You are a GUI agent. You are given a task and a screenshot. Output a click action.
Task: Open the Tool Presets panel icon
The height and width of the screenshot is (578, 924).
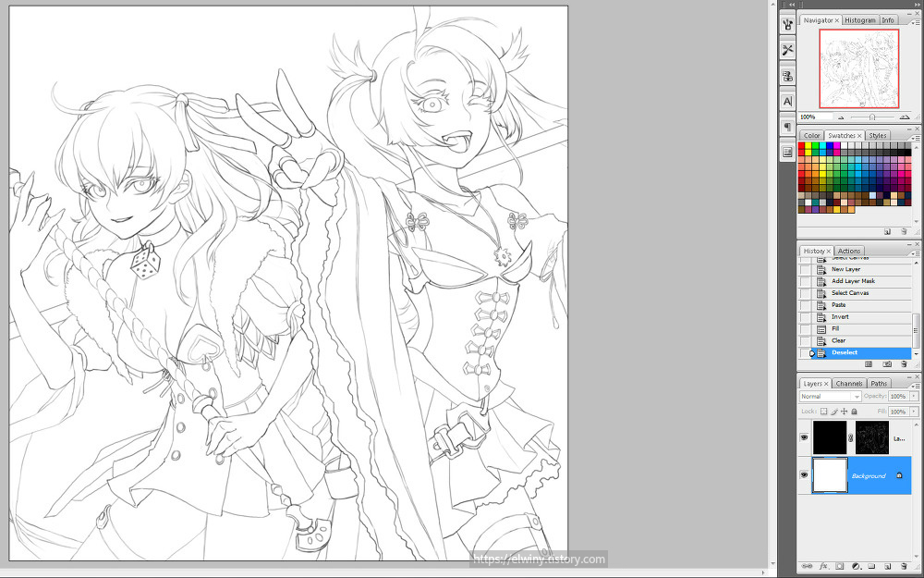[x=787, y=50]
